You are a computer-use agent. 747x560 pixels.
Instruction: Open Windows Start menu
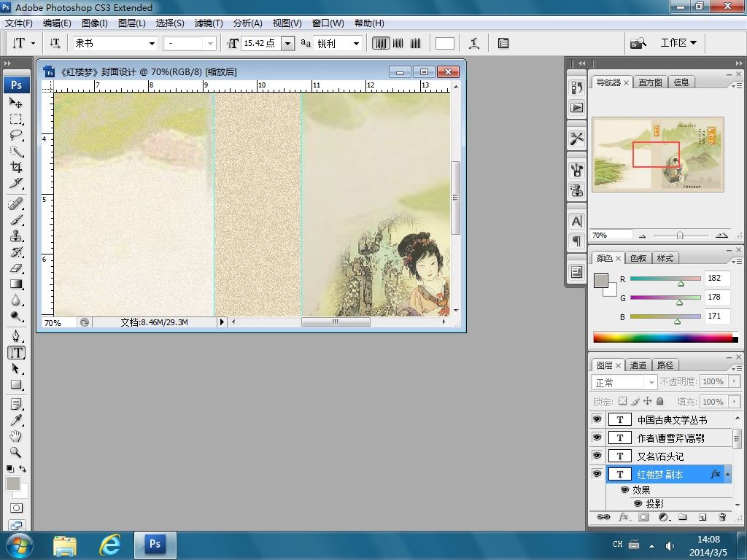coord(19,545)
